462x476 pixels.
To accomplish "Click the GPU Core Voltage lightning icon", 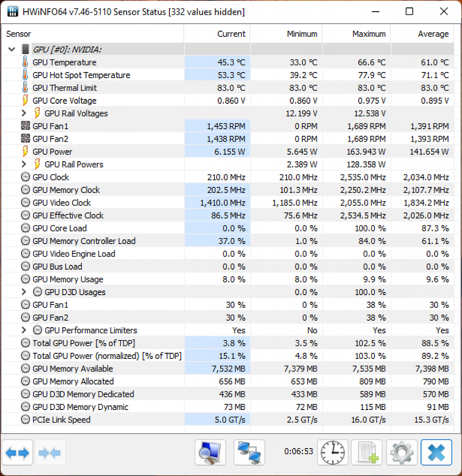I will (25, 100).
